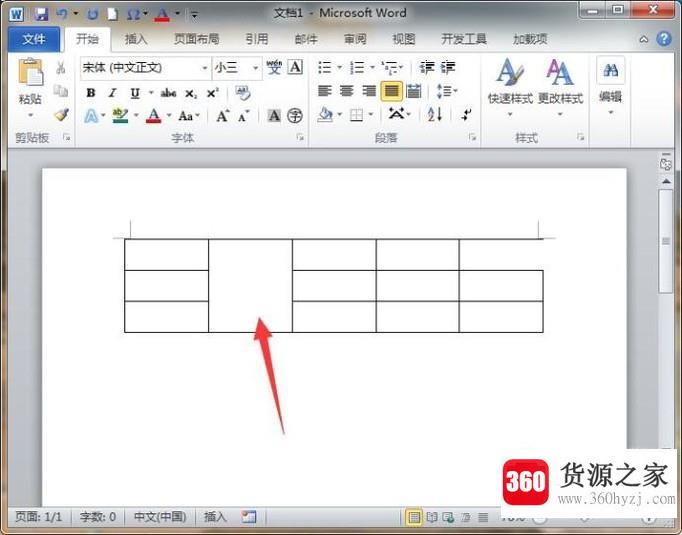This screenshot has width=682, height=535.
Task: Click the phonetic guide 文 icon
Action: coord(274,67)
